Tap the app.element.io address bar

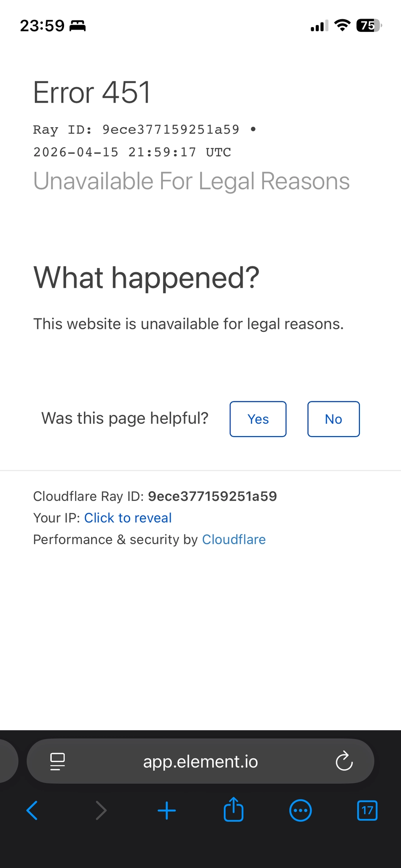pos(200,761)
